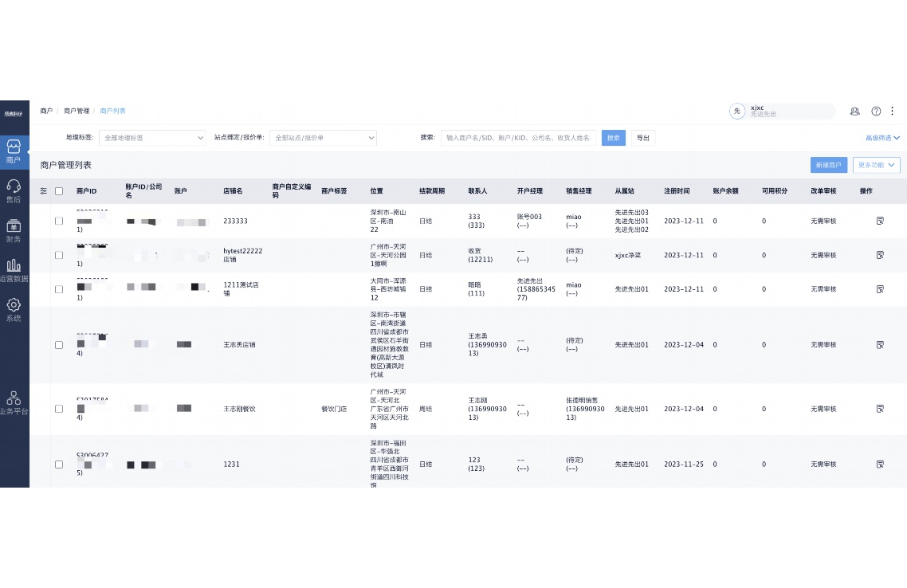
Task: Open the help question mark icon
Action: point(876,111)
